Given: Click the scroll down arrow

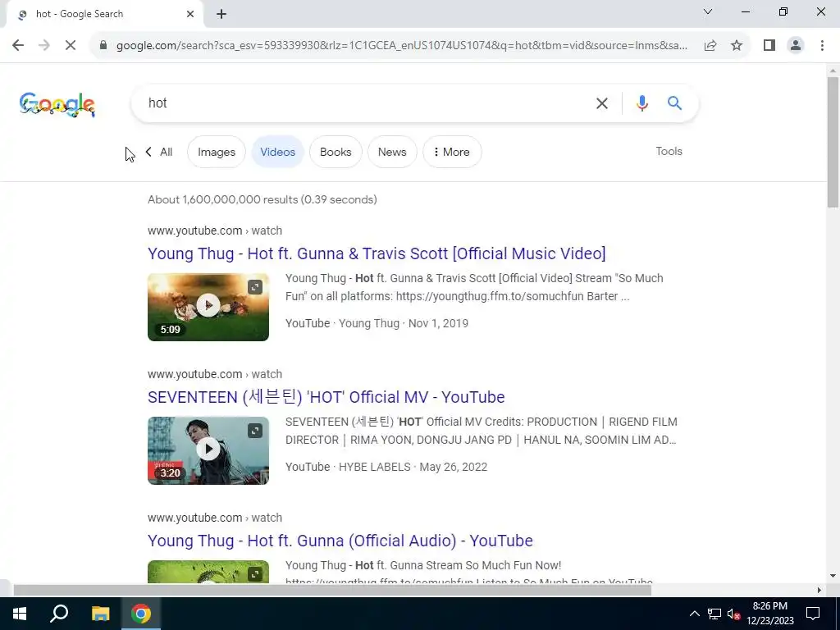Looking at the screenshot, I should click(x=833, y=576).
